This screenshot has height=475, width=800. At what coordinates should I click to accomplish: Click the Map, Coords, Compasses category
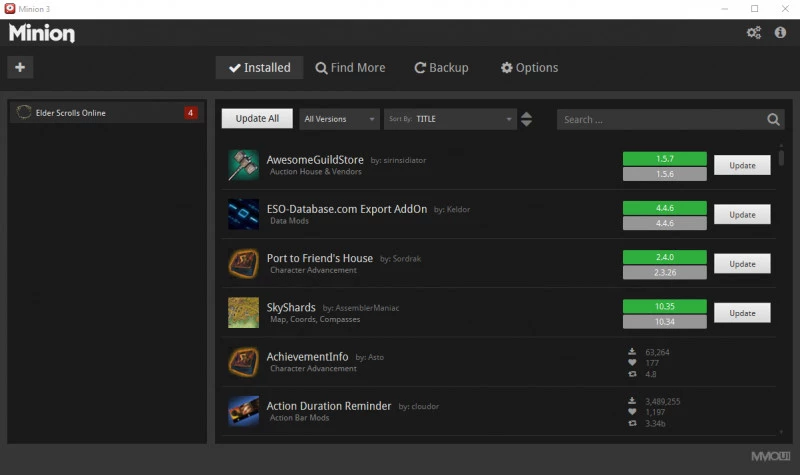315,319
